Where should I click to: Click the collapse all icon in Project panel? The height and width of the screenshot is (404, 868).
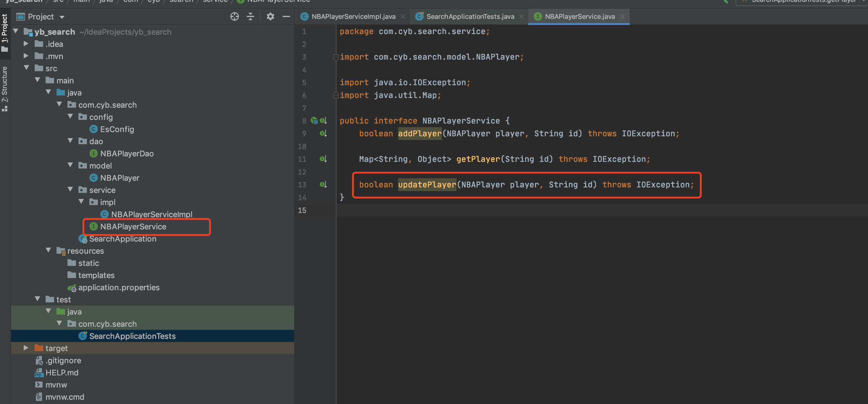pos(250,16)
